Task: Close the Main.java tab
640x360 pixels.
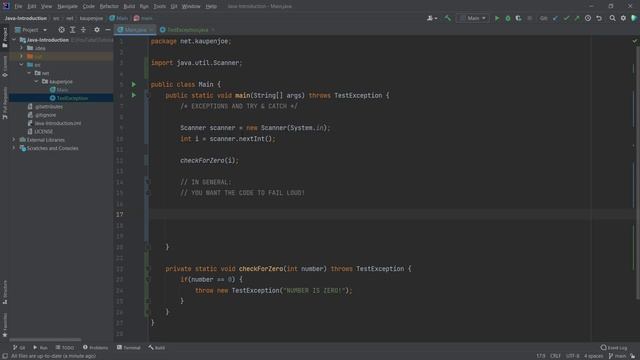Action: pyautogui.click(x=151, y=30)
